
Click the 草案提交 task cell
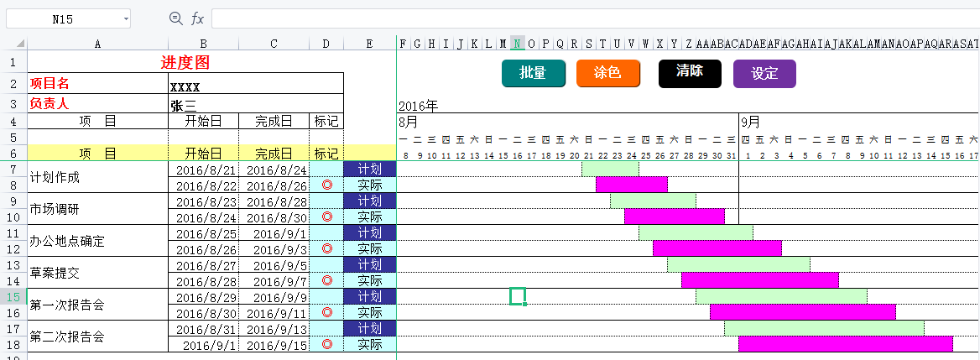98,273
